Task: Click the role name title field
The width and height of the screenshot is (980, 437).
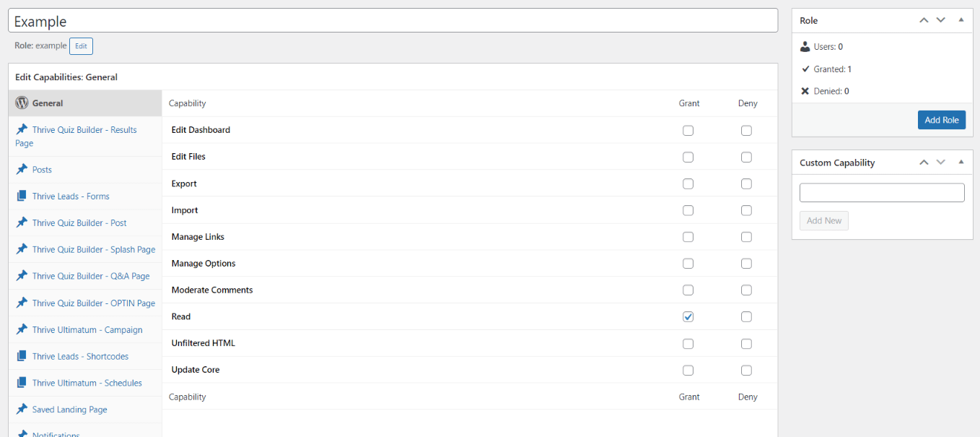Action: (393, 20)
